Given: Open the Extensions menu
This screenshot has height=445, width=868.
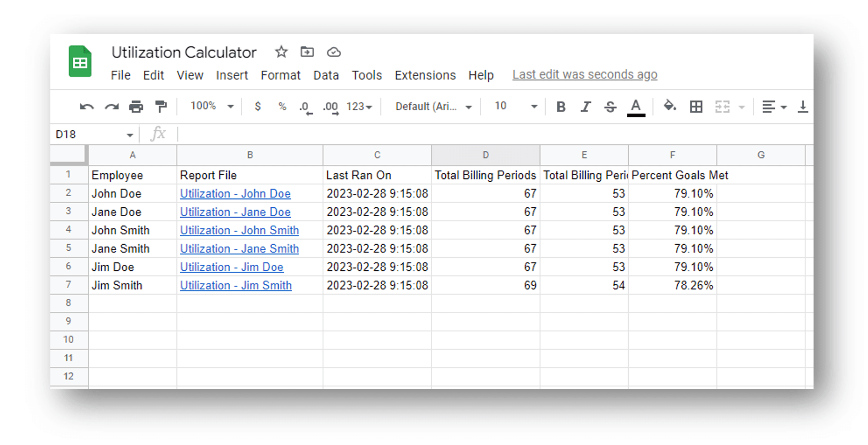Looking at the screenshot, I should [425, 75].
